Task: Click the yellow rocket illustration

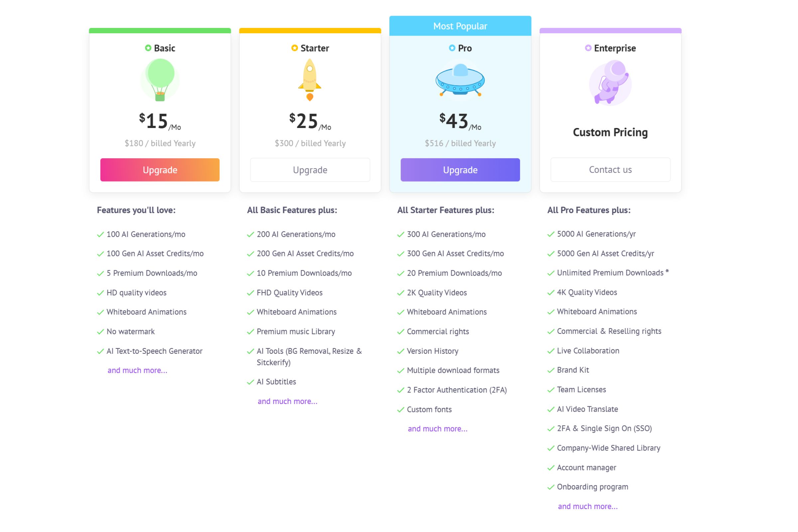Action: (310, 80)
